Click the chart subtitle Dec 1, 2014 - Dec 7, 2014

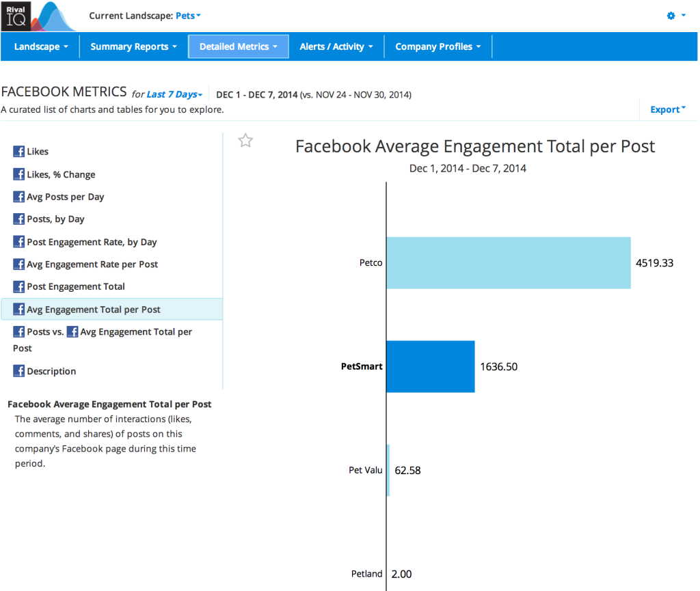point(468,168)
